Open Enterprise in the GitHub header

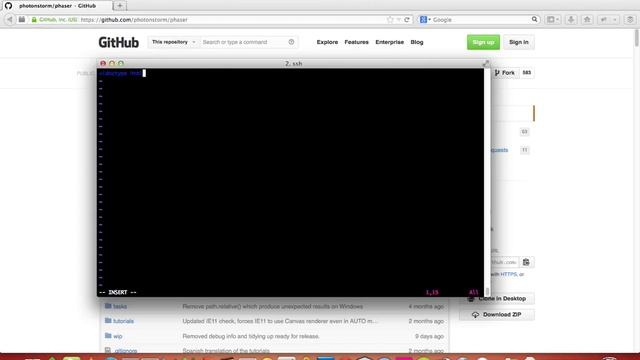coord(389,42)
